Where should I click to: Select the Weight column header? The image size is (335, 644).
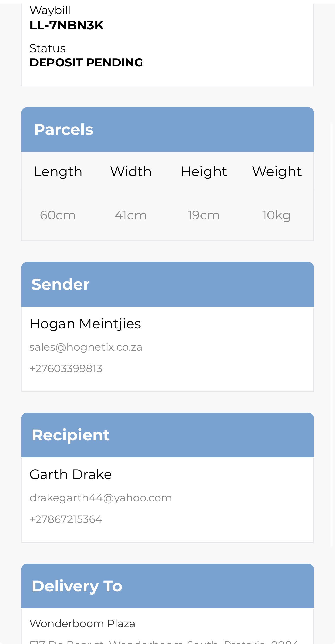pyautogui.click(x=277, y=172)
